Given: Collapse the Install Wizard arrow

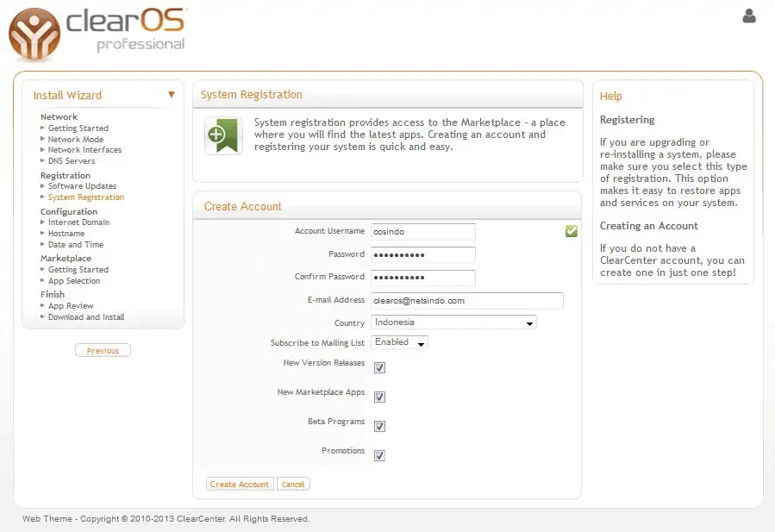Looking at the screenshot, I should pyautogui.click(x=171, y=95).
